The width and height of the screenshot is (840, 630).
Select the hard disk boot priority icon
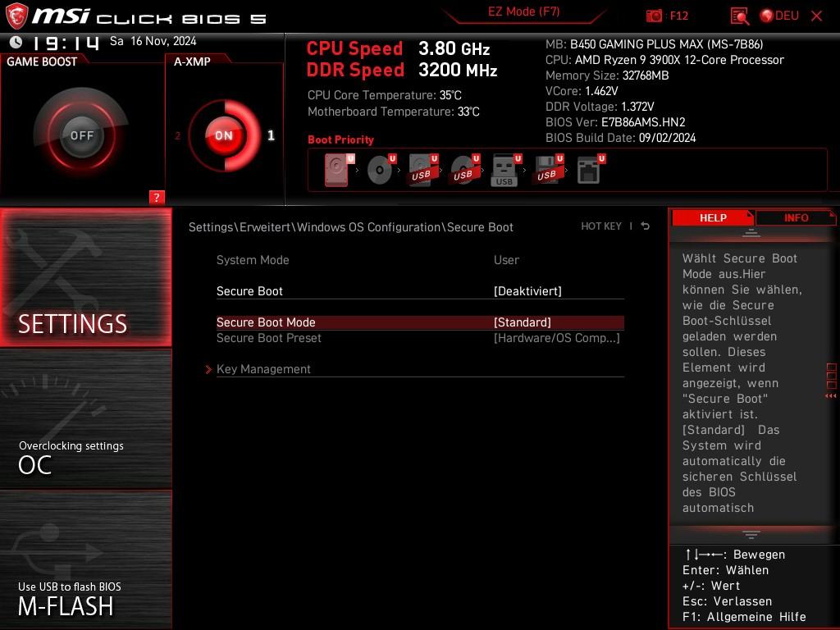click(339, 170)
